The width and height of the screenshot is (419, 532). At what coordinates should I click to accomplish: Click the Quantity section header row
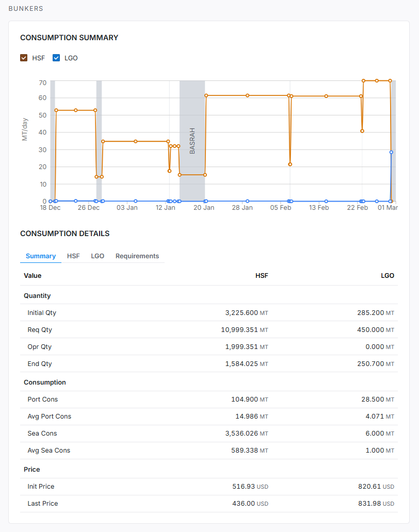37,296
